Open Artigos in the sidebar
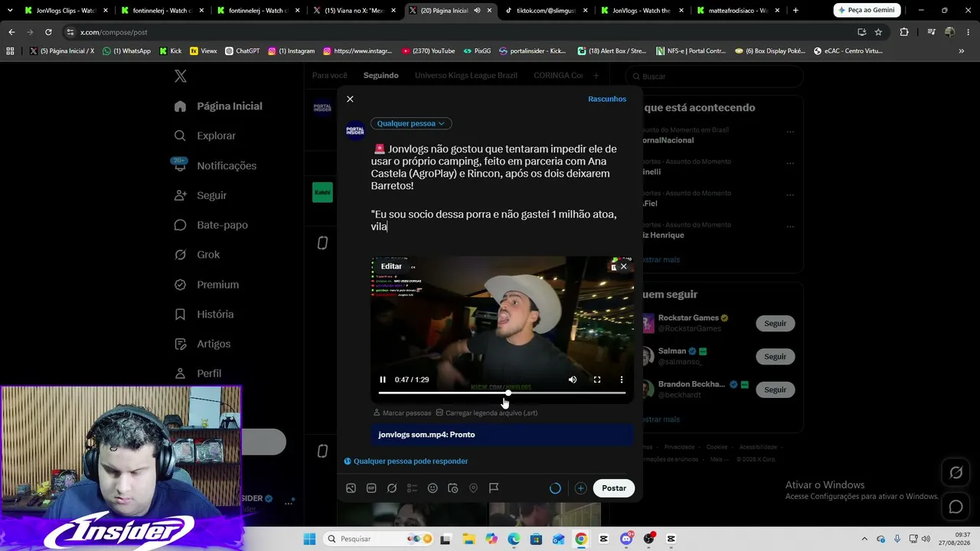This screenshot has height=551, width=980. (203, 344)
